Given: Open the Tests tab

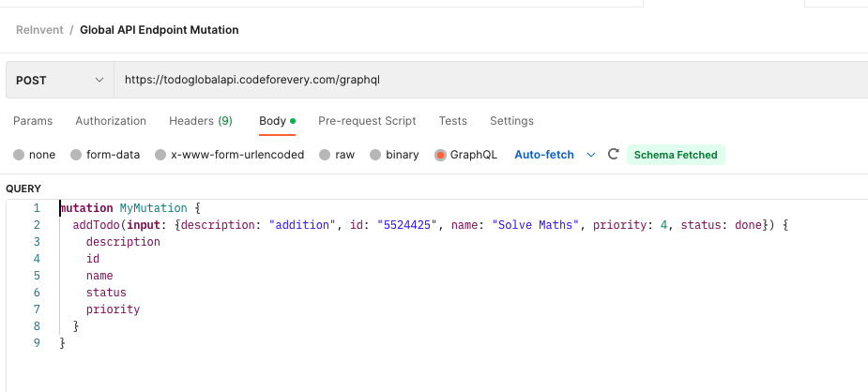Looking at the screenshot, I should pos(453,121).
